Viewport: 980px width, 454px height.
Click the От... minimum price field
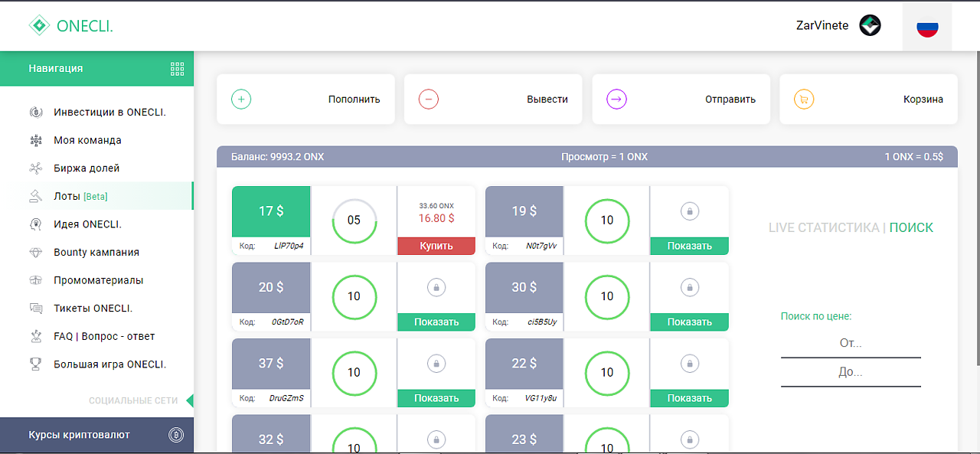pos(851,343)
